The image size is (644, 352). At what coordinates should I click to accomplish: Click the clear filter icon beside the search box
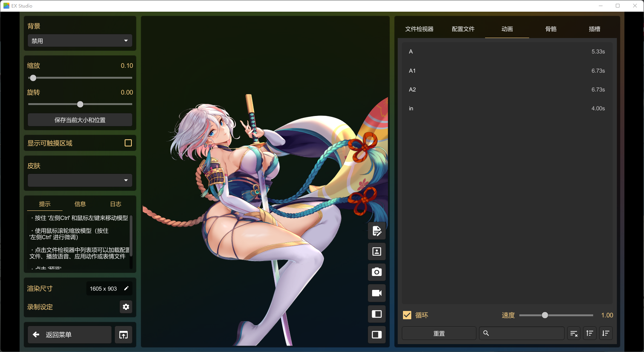pyautogui.click(x=574, y=333)
